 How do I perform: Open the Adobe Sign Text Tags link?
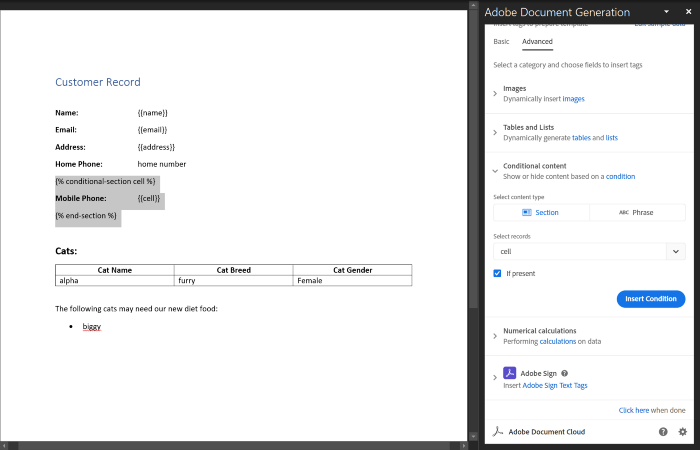point(554,385)
